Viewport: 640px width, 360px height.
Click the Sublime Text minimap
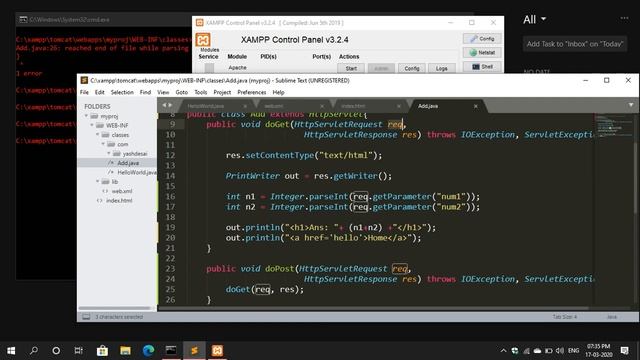tap(613, 126)
